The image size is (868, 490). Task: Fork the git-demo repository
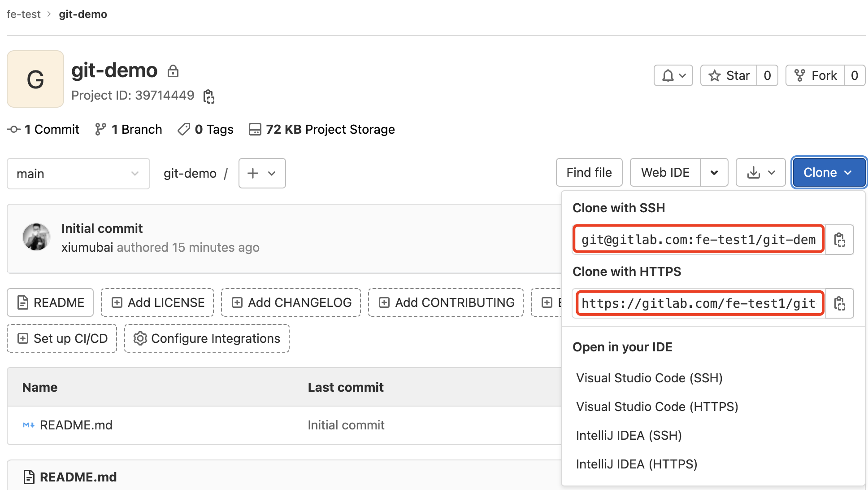[x=816, y=75]
